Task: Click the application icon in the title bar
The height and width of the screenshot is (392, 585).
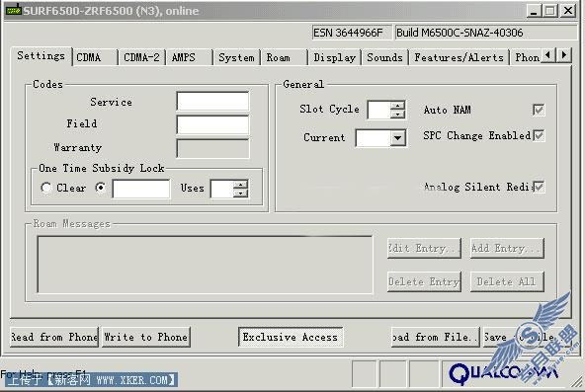Action: point(14,10)
